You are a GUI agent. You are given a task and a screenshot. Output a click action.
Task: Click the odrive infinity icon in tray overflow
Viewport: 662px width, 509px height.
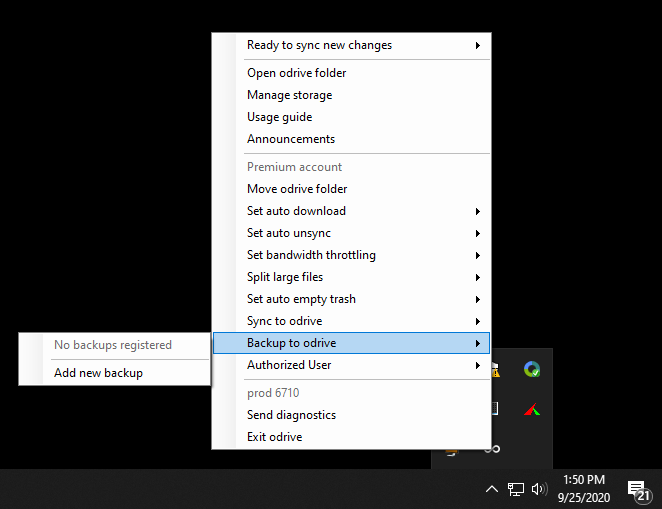(x=492, y=448)
